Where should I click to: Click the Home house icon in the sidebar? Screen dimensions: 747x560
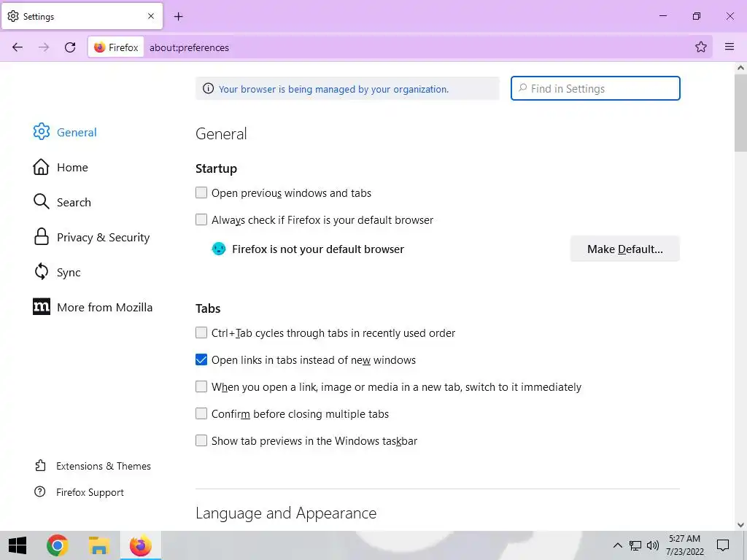(41, 167)
